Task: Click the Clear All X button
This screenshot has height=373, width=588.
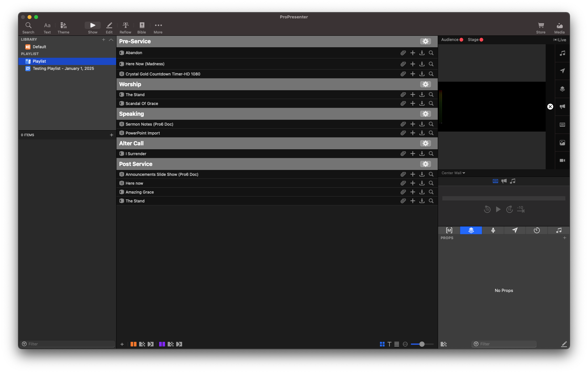Action: tap(550, 107)
